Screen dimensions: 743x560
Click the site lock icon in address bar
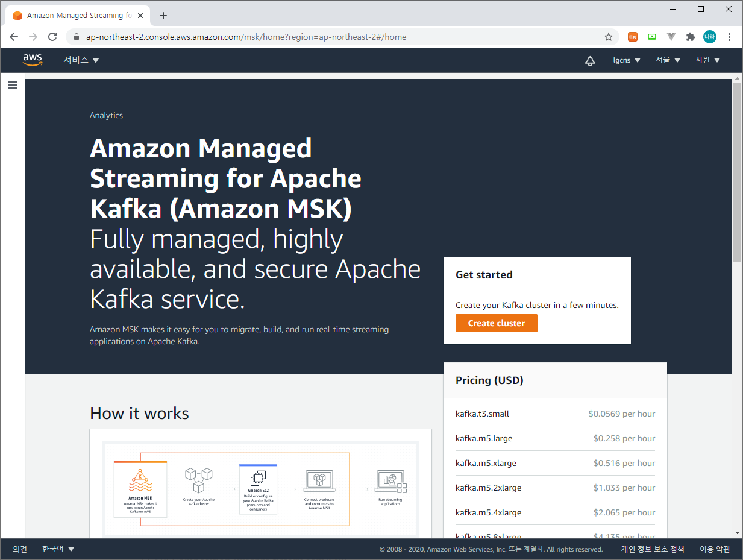click(76, 37)
